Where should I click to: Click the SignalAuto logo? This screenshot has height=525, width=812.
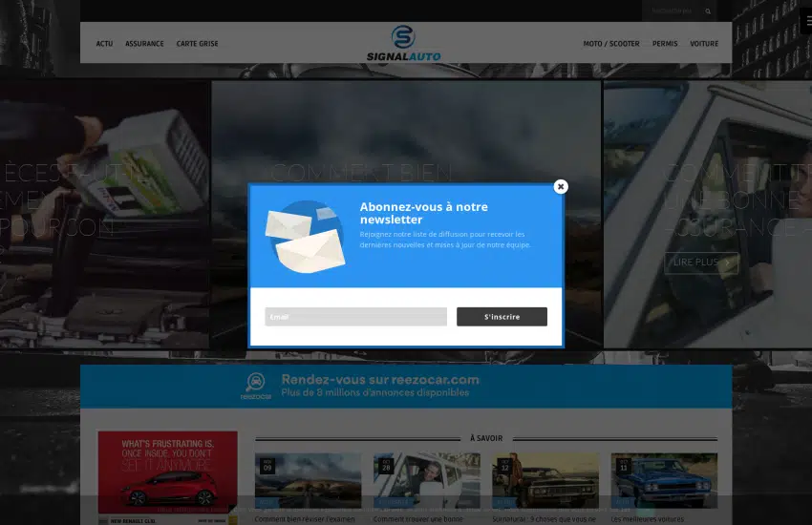pos(403,44)
